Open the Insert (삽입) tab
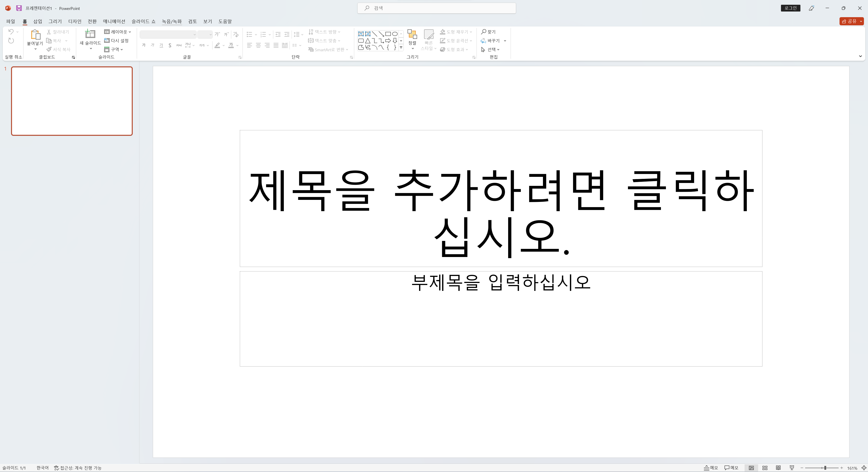The image size is (868, 472). (38, 21)
